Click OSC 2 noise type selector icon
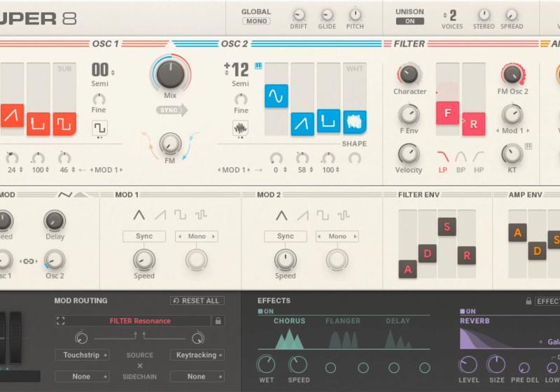The image size is (560, 392). (x=240, y=128)
